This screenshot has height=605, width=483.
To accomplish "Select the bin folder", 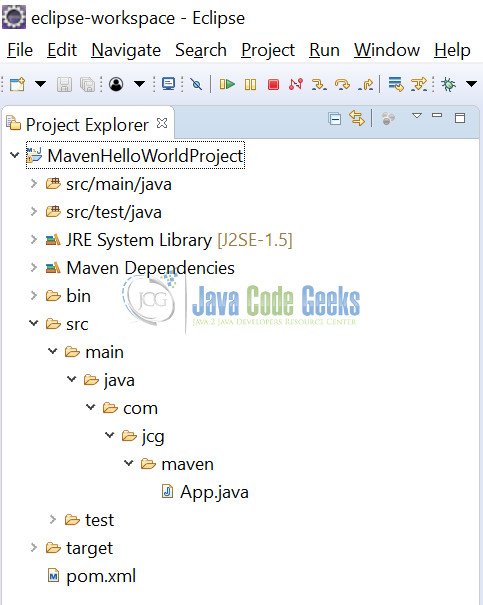I will click(78, 296).
